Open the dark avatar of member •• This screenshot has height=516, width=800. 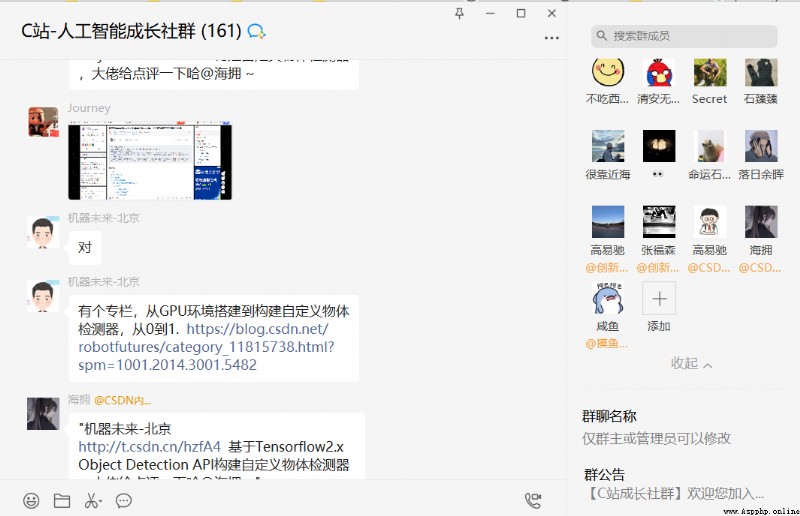click(x=659, y=146)
